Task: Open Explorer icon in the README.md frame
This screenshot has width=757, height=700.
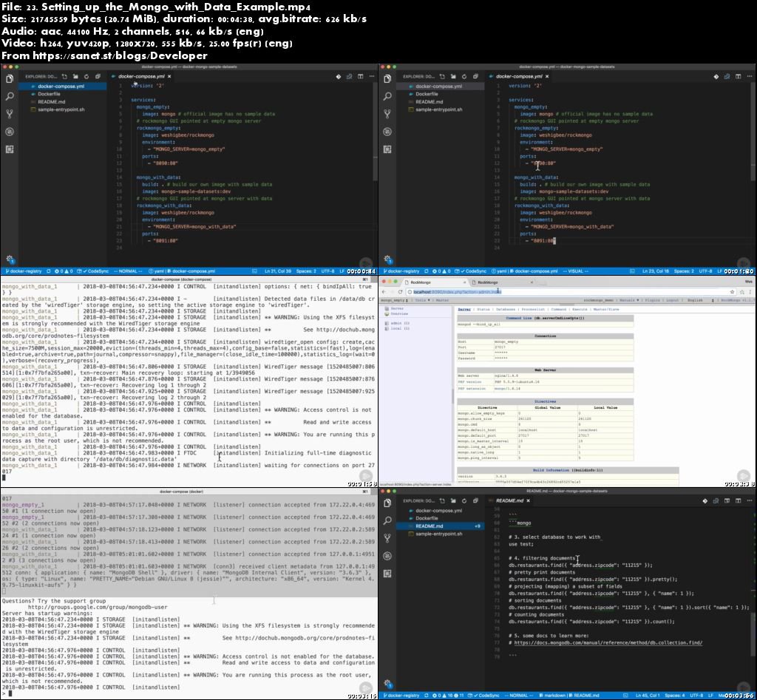Action: click(387, 503)
